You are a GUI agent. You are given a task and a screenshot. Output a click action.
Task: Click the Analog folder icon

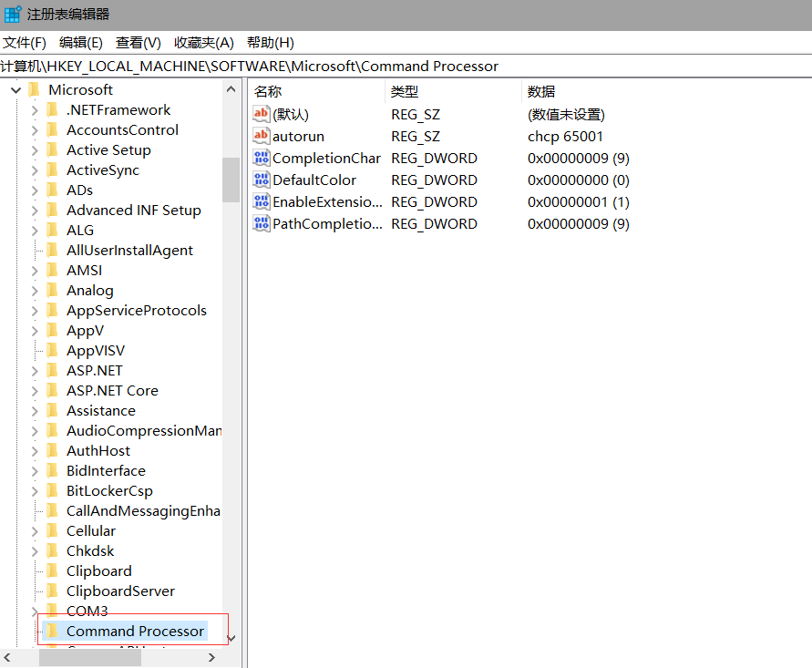[x=52, y=290]
